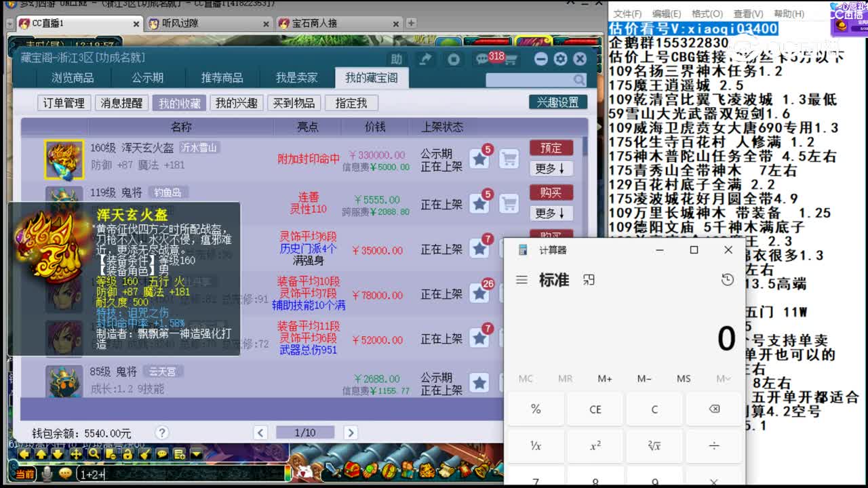Open calculator memory list M dropdown

[724, 378]
